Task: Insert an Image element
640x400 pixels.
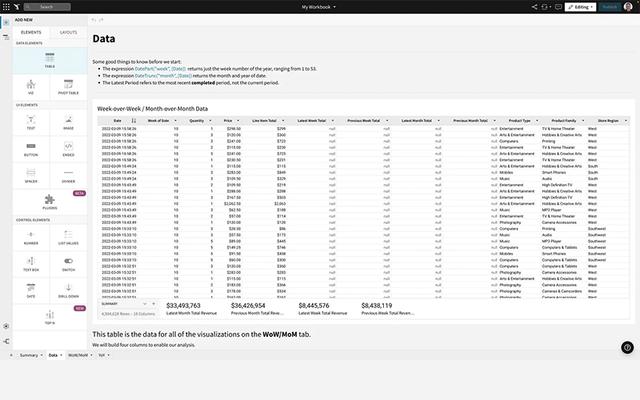Action: pyautogui.click(x=68, y=124)
